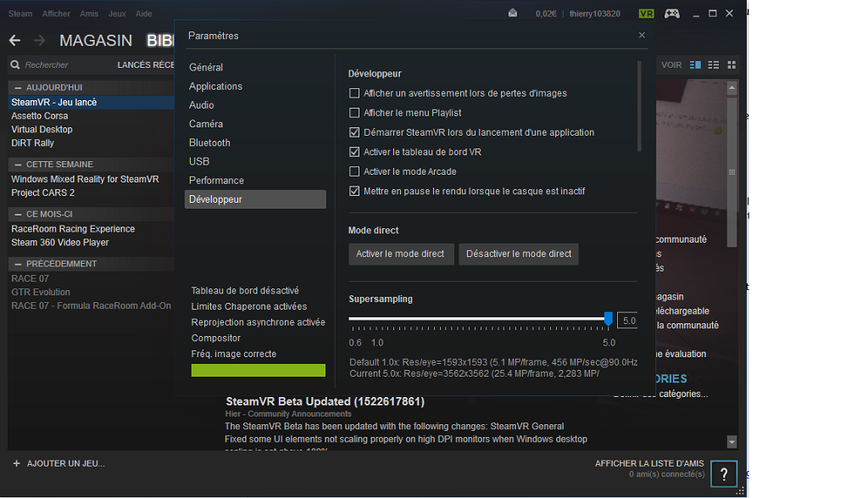Open the Amis menu
Viewport: 868px width, 498px height.
(88, 14)
